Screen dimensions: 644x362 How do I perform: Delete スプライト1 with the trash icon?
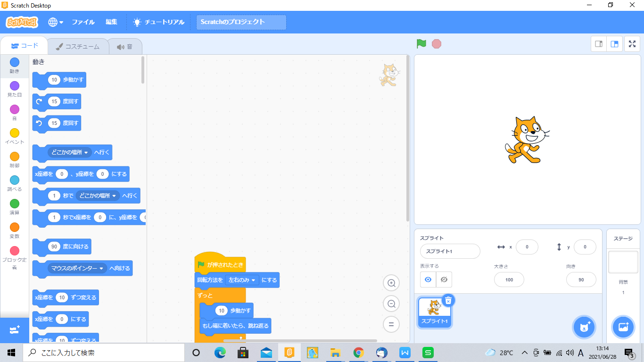tap(448, 300)
